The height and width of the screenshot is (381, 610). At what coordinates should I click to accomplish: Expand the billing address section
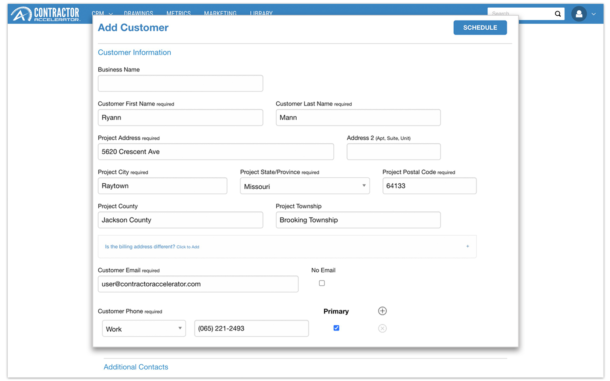tap(468, 246)
